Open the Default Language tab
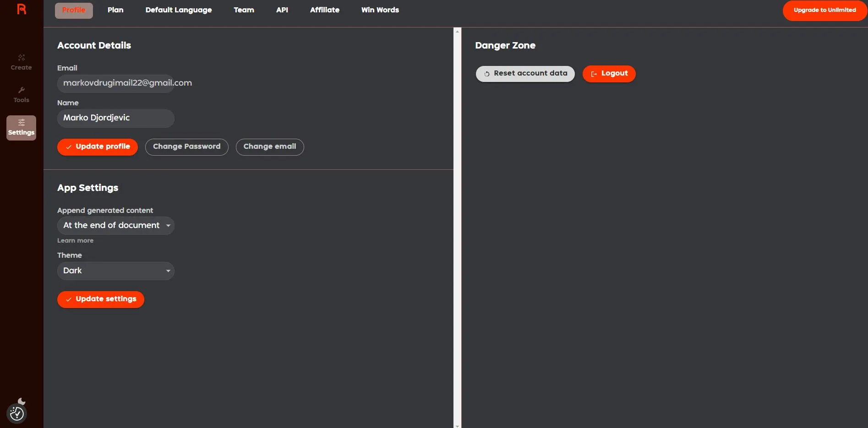 coord(179,10)
